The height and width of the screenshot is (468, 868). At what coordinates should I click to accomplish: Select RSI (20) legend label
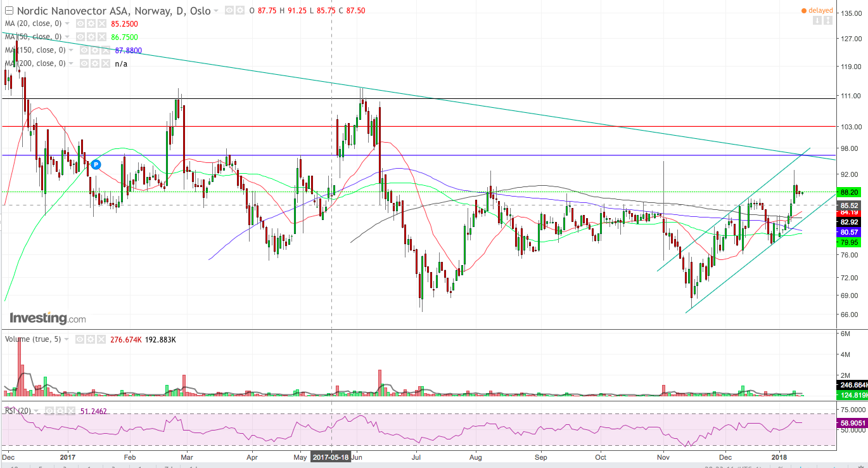click(18, 411)
